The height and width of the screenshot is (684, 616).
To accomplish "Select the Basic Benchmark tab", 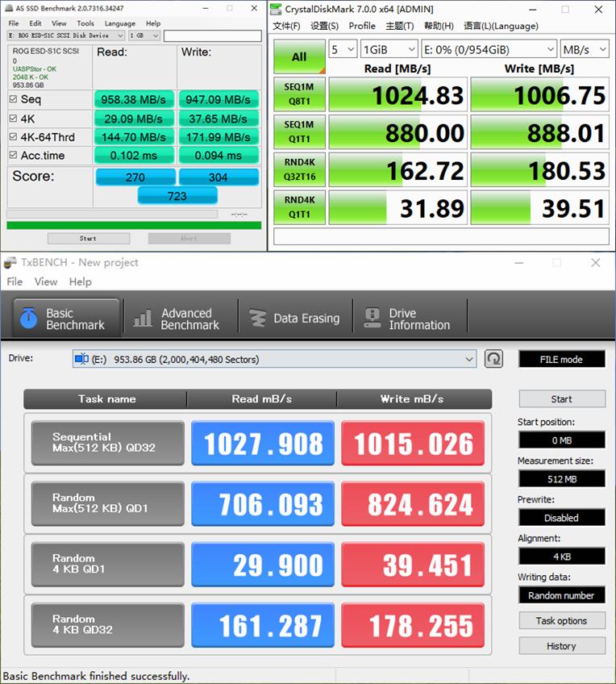I will (x=66, y=318).
